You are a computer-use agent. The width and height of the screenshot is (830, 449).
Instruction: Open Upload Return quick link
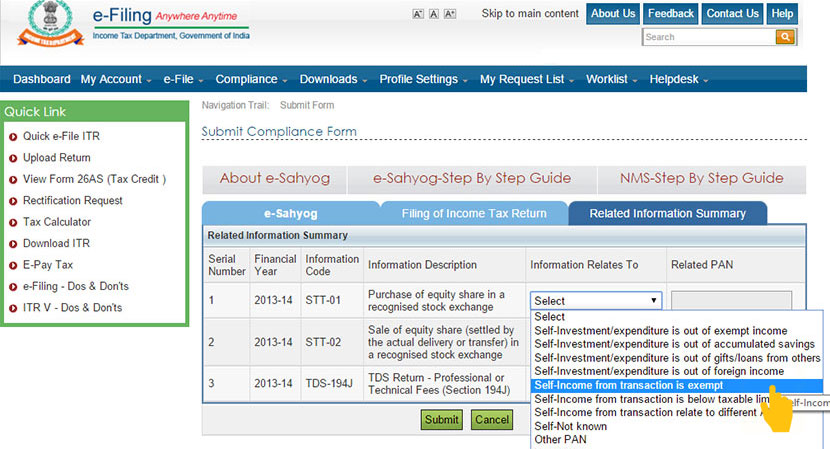click(57, 158)
